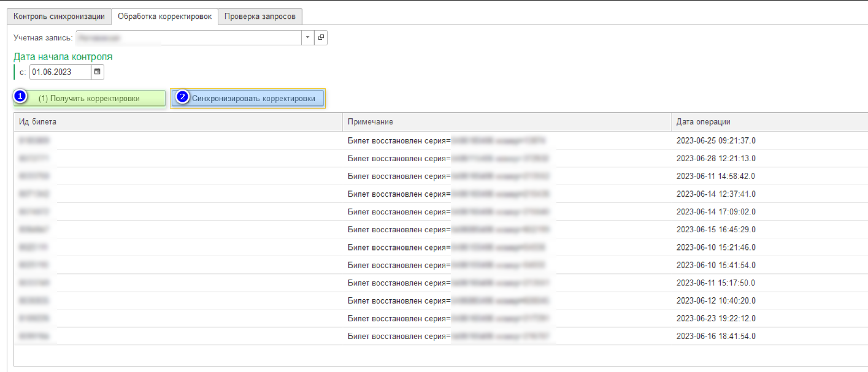
Task: Focus the Учетная запись input field
Action: (x=188, y=38)
